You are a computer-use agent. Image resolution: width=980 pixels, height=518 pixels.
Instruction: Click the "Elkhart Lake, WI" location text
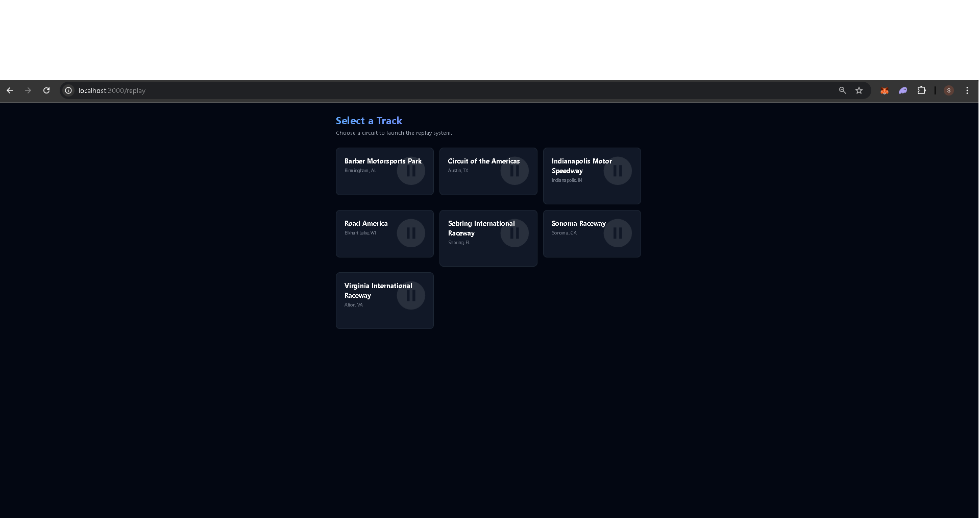point(360,233)
